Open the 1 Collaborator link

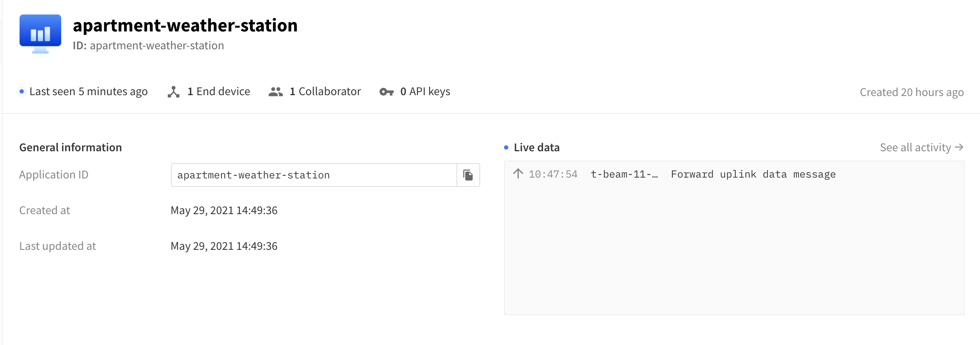325,91
